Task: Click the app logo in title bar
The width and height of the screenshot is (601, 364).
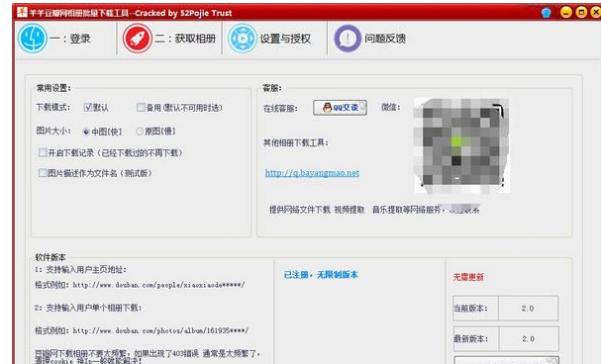Action: pyautogui.click(x=22, y=12)
